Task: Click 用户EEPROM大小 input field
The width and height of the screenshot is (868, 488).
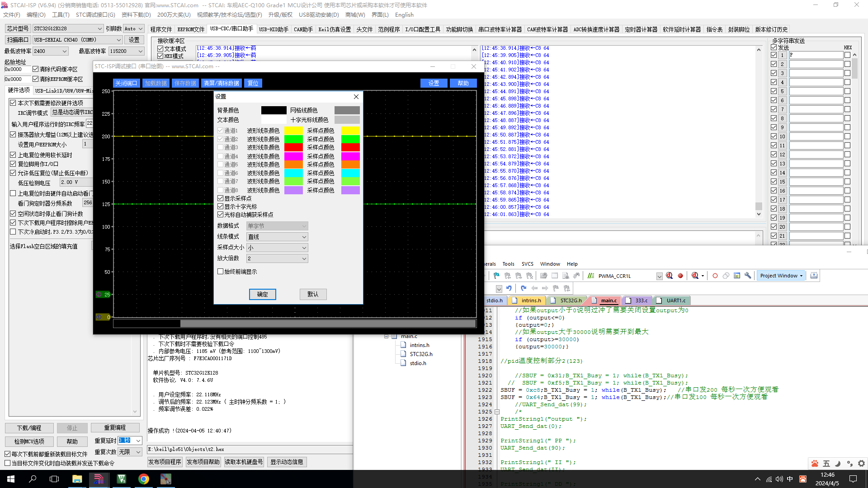Action: 87,144
